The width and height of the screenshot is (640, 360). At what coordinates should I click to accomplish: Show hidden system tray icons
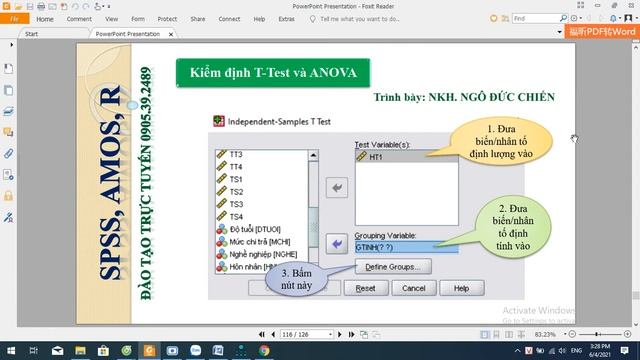pyautogui.click(x=518, y=351)
